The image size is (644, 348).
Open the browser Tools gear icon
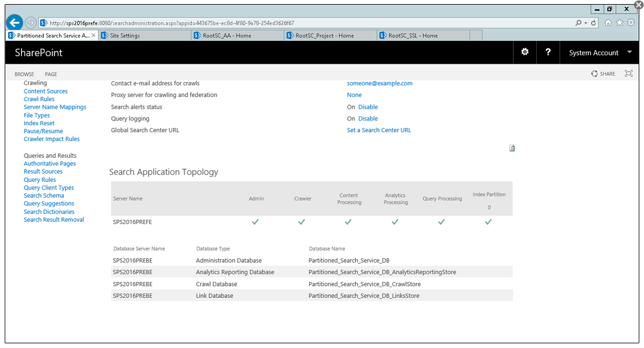tap(631, 23)
